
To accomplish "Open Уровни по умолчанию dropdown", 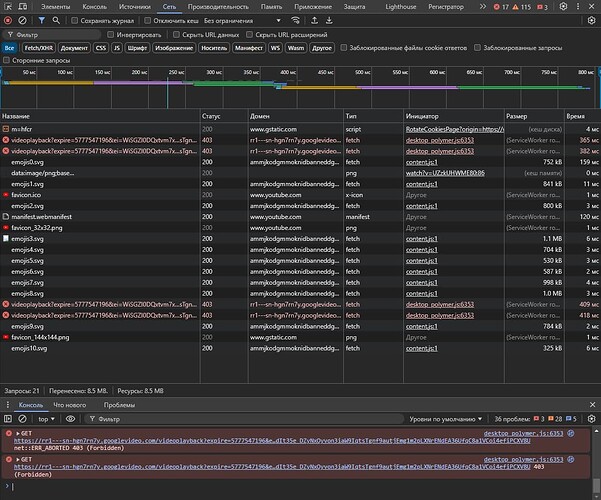I will (445, 419).
